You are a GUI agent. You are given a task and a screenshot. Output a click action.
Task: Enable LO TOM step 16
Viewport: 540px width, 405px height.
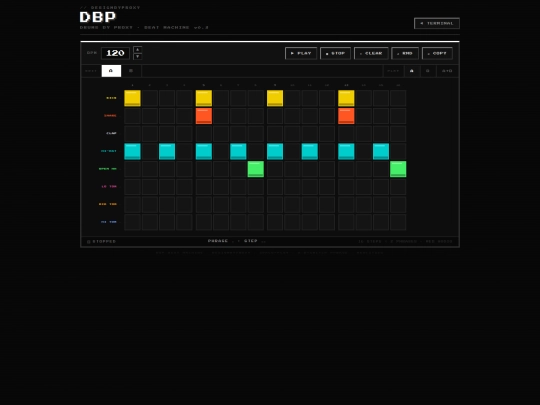[x=398, y=187]
